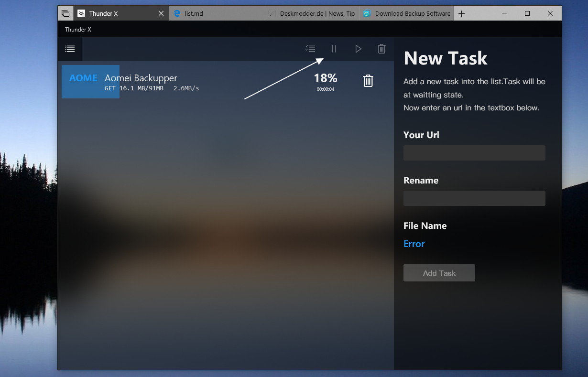
Task: Open the hamburger list menu
Action: (70, 49)
